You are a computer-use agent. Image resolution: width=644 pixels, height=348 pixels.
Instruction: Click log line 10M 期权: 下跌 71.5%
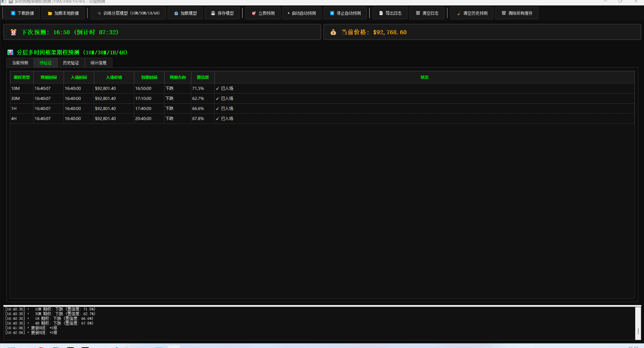pos(50,309)
